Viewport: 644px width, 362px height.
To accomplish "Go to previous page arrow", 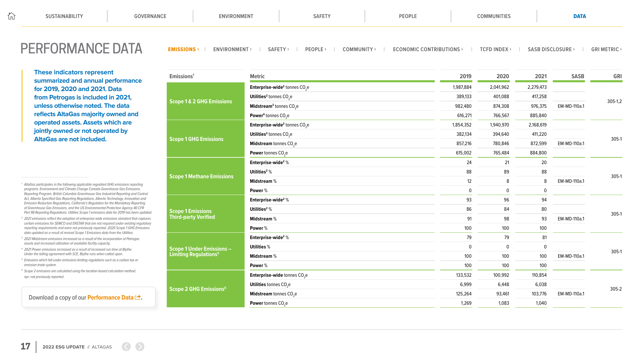I will (x=126, y=347).
